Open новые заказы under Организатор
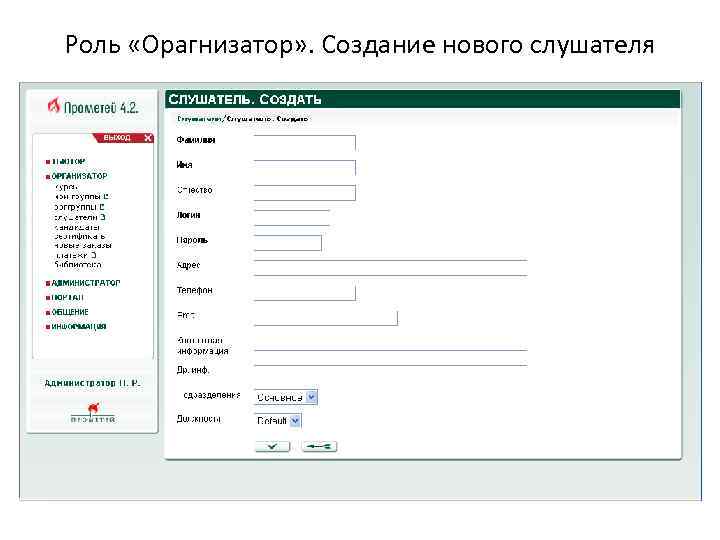 pyautogui.click(x=83, y=246)
